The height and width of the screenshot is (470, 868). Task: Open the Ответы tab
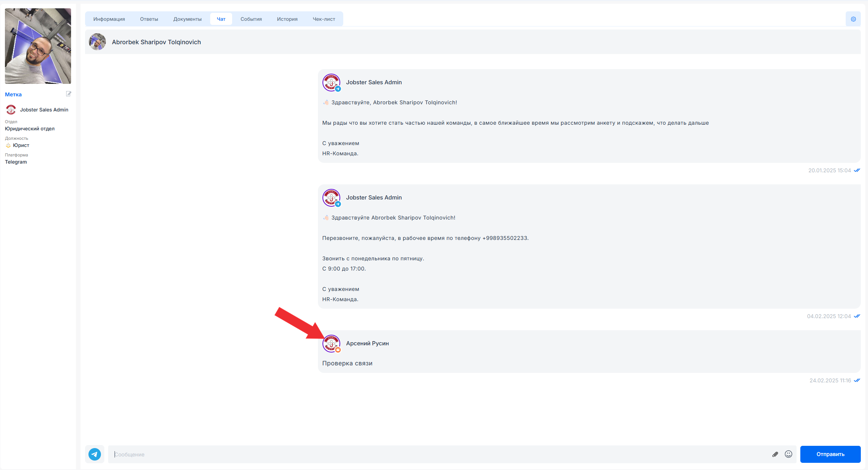pos(149,19)
